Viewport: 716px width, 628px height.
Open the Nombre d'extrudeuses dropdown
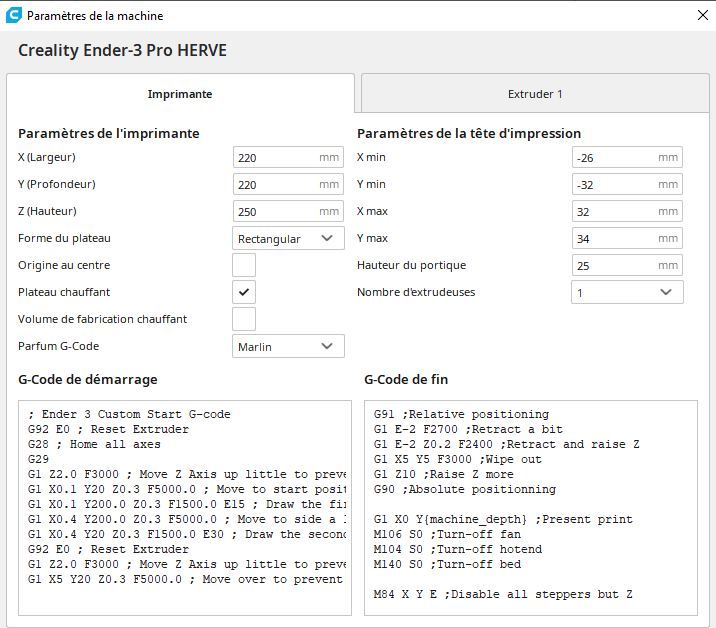pyautogui.click(x=627, y=292)
